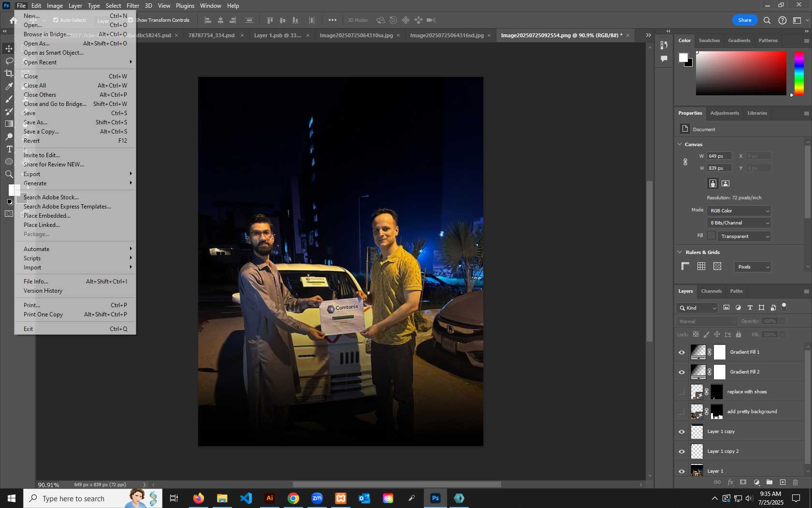Screen dimensions: 812x508
Task: Click the hue spectrum slider
Action: 799,73
